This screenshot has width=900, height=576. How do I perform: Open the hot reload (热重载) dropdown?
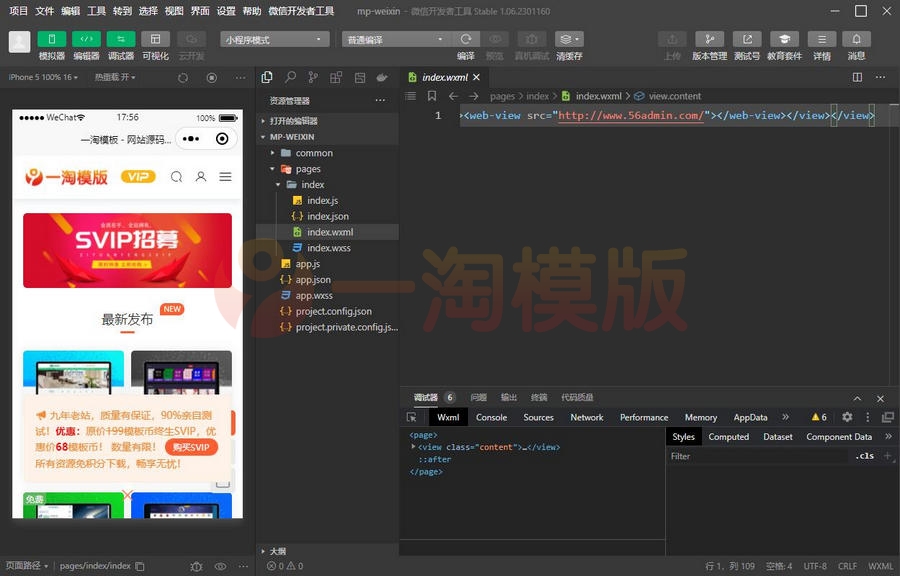tap(115, 77)
